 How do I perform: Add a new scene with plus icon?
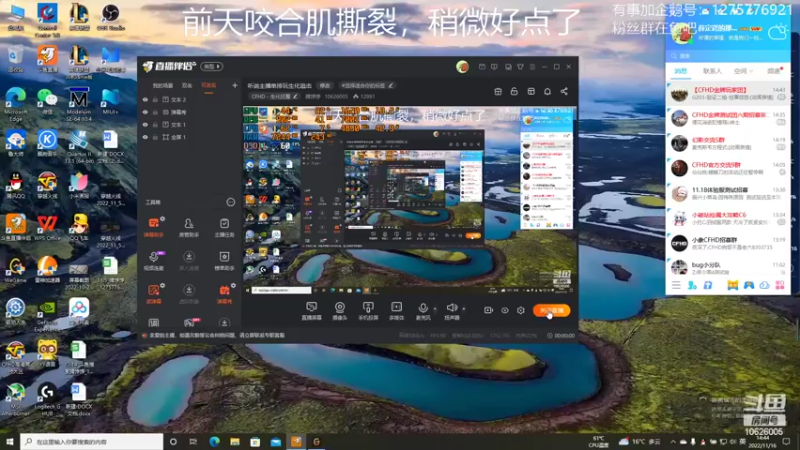pyautogui.click(x=235, y=85)
